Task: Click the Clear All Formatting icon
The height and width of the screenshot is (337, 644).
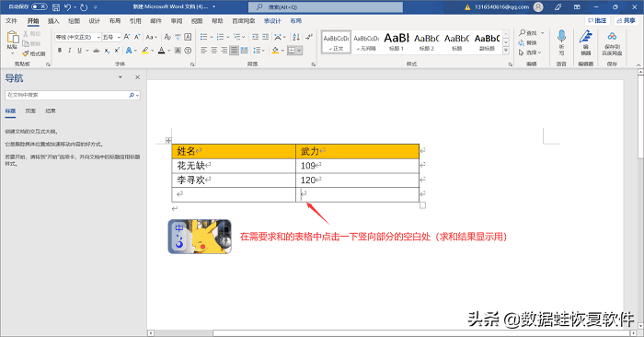Action: tap(167, 37)
